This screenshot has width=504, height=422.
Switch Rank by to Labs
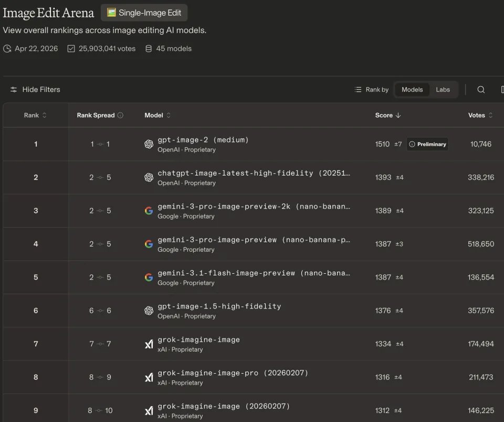(x=443, y=89)
